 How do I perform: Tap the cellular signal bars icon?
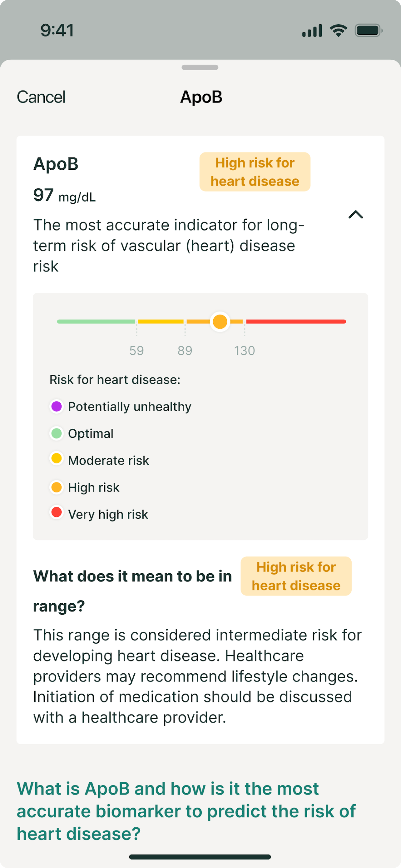312,31
